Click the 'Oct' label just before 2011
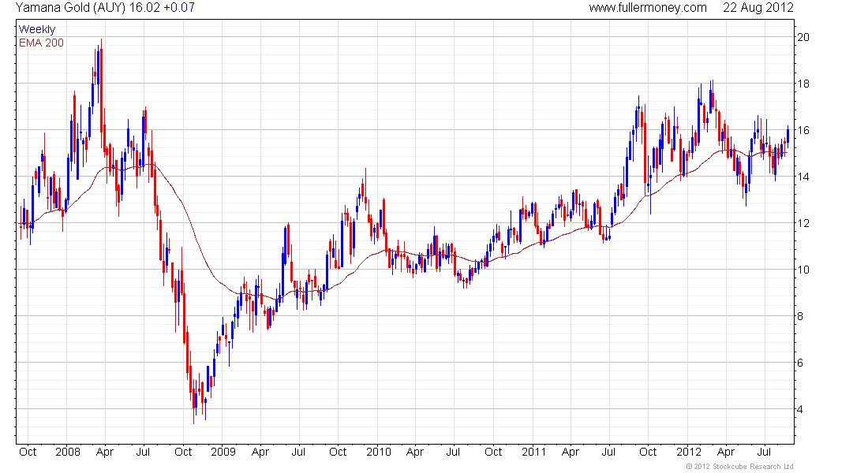868x473 pixels. point(493,452)
